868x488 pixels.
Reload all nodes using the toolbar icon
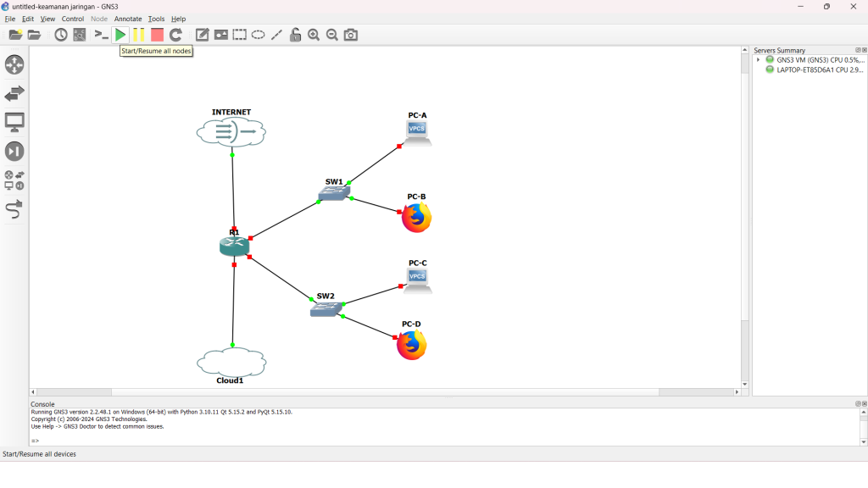175,35
